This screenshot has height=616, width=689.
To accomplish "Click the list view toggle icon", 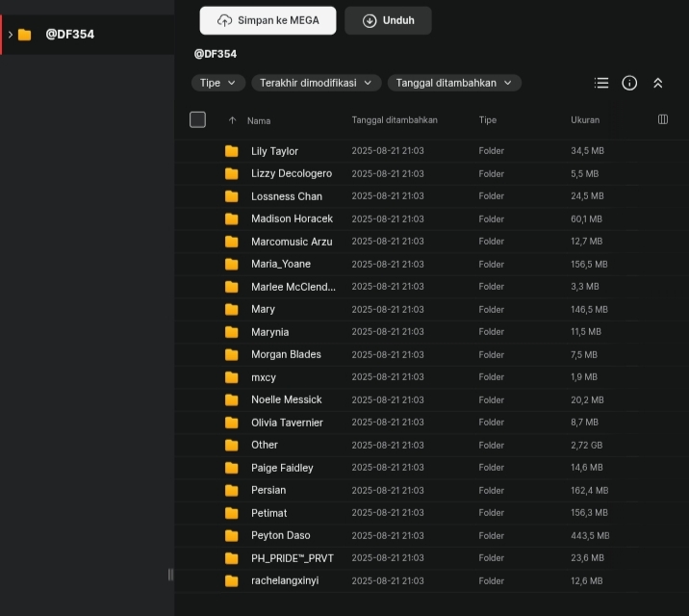I will [601, 83].
